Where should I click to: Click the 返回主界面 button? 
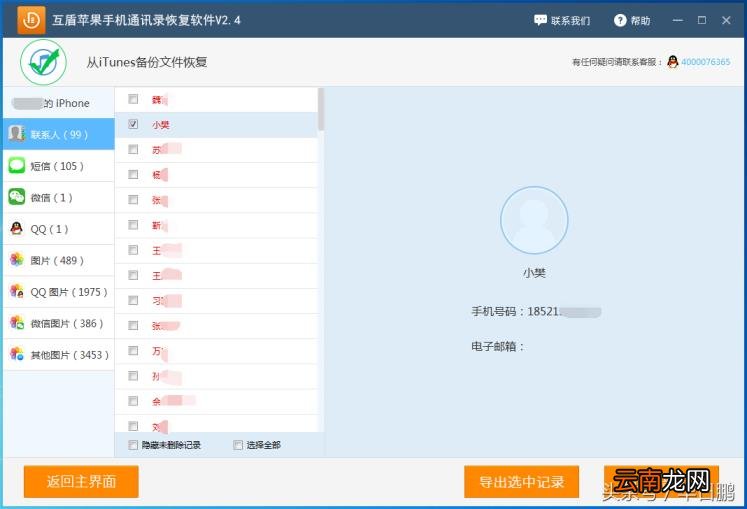pos(81,481)
